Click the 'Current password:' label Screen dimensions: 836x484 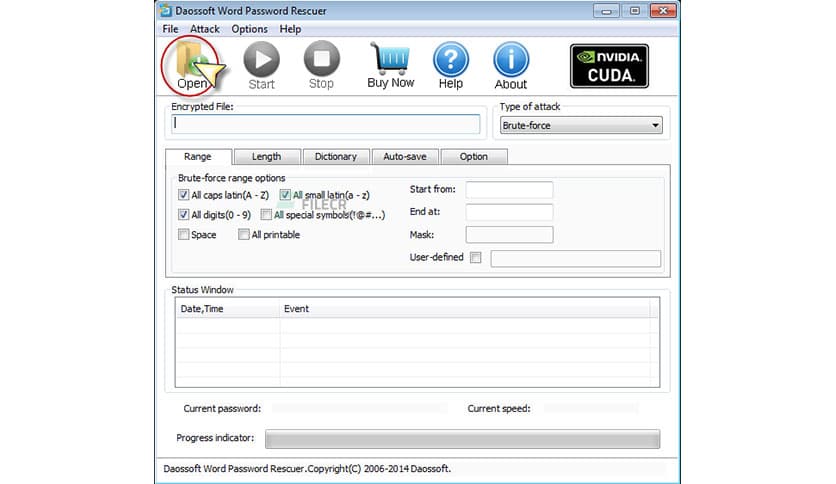pos(222,409)
